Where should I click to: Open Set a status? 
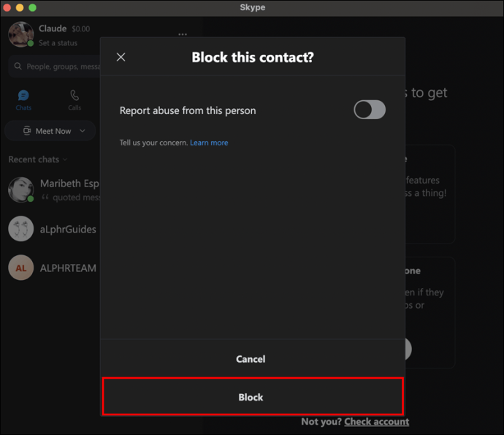(58, 43)
